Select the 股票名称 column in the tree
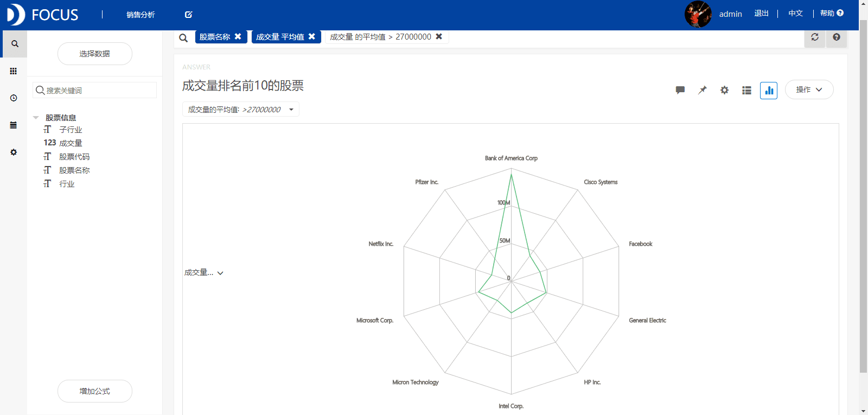 pyautogui.click(x=74, y=170)
